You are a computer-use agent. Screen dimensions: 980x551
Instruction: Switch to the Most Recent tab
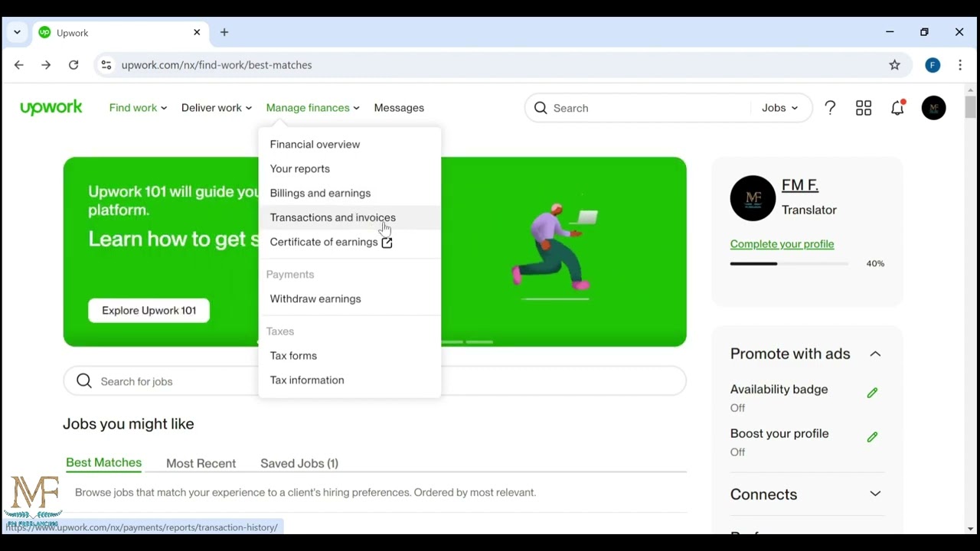point(201,463)
